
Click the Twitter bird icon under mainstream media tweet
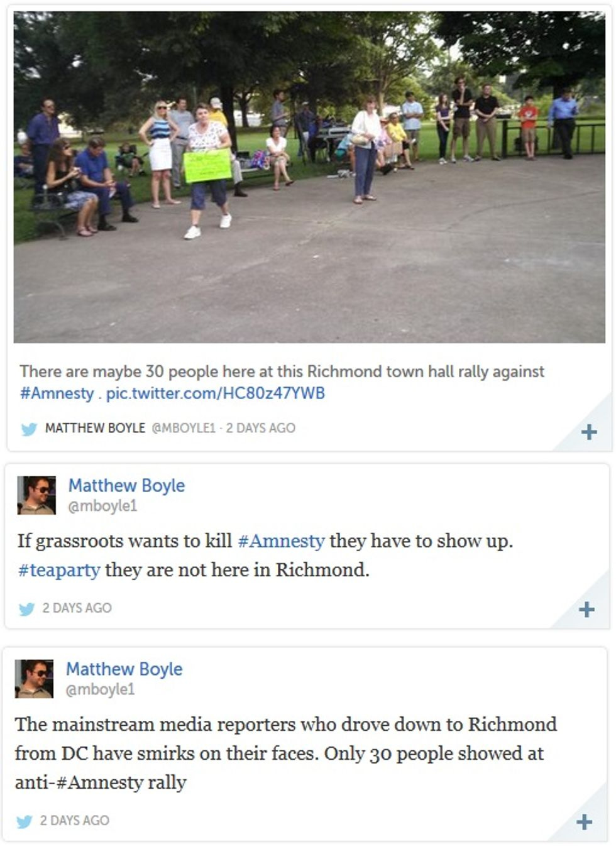pyautogui.click(x=24, y=821)
